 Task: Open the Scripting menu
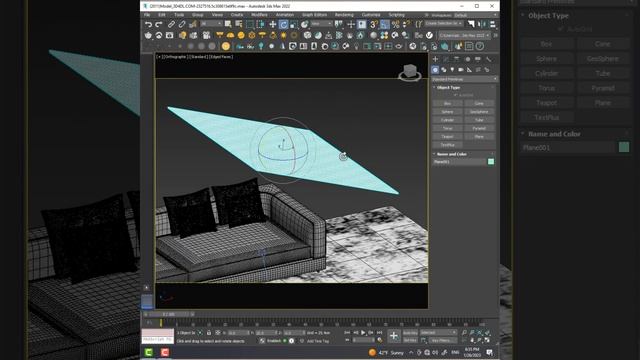[396, 15]
